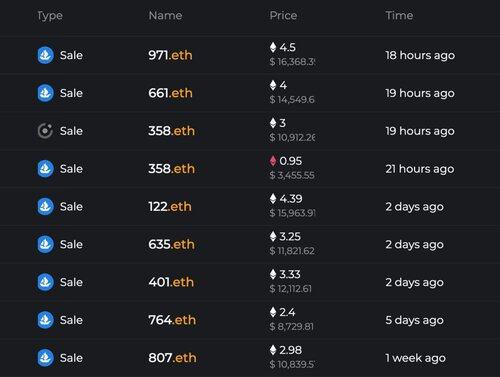The height and width of the screenshot is (377, 500).
Task: Open the 661.eth name link
Action: (x=170, y=93)
